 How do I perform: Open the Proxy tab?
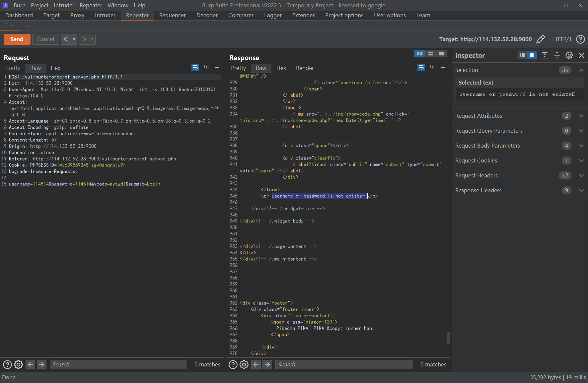click(77, 15)
